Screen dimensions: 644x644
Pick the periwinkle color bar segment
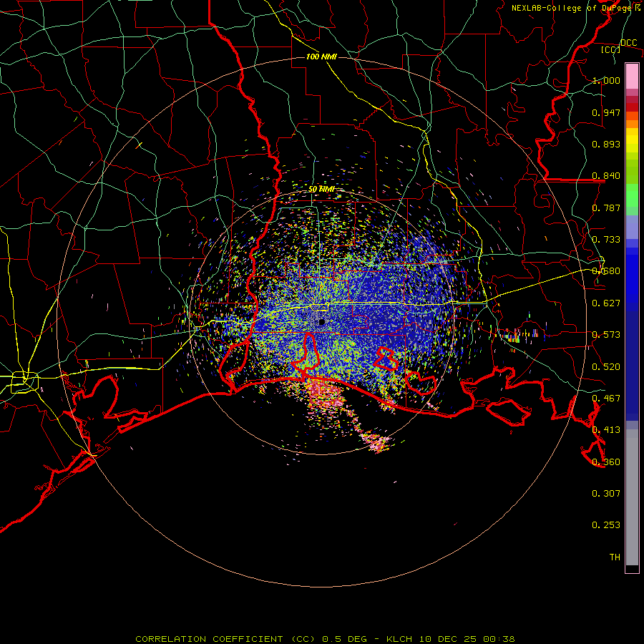click(x=632, y=228)
